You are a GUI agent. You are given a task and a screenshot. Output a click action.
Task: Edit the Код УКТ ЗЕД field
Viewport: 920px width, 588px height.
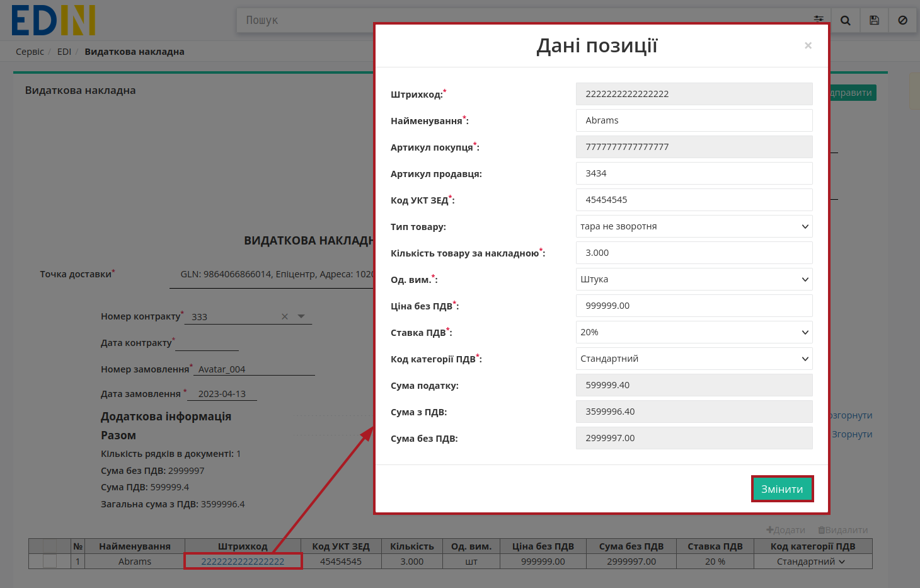pyautogui.click(x=694, y=200)
